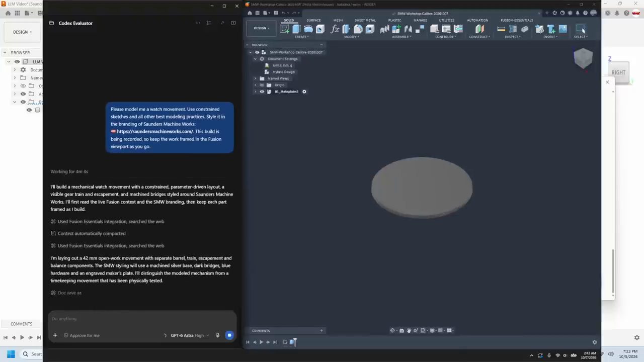Image resolution: width=644 pixels, height=362 pixels.
Task: Toggle visibility of Origin folder in dark browser
Action: pos(262,85)
